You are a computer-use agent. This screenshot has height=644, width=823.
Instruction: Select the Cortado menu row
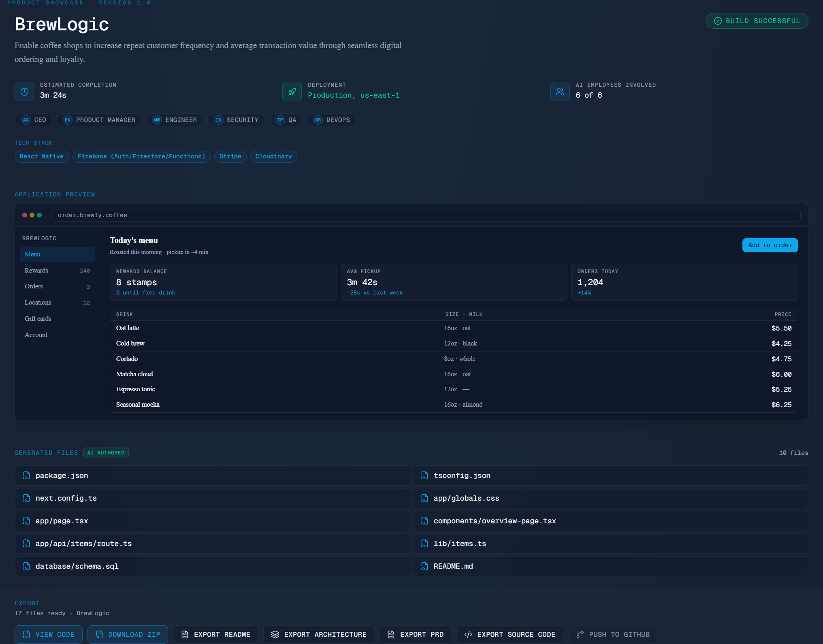pos(454,359)
